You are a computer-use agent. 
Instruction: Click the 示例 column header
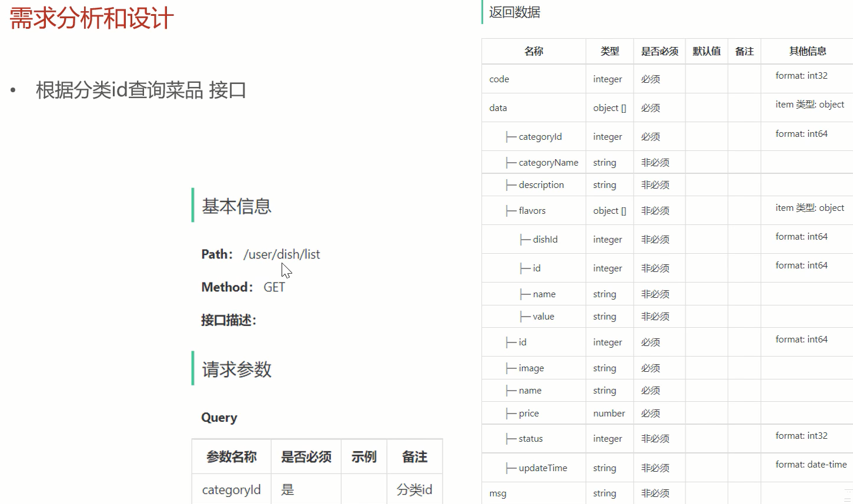click(x=364, y=457)
